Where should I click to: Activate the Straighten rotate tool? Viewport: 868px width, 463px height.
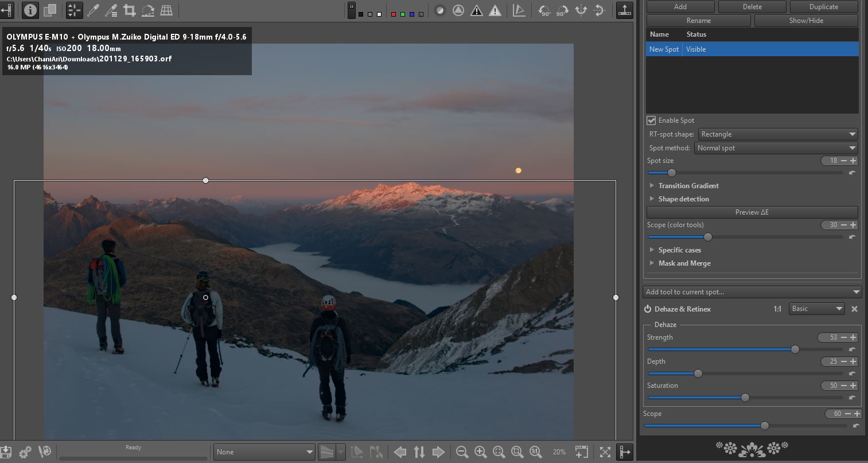[148, 10]
